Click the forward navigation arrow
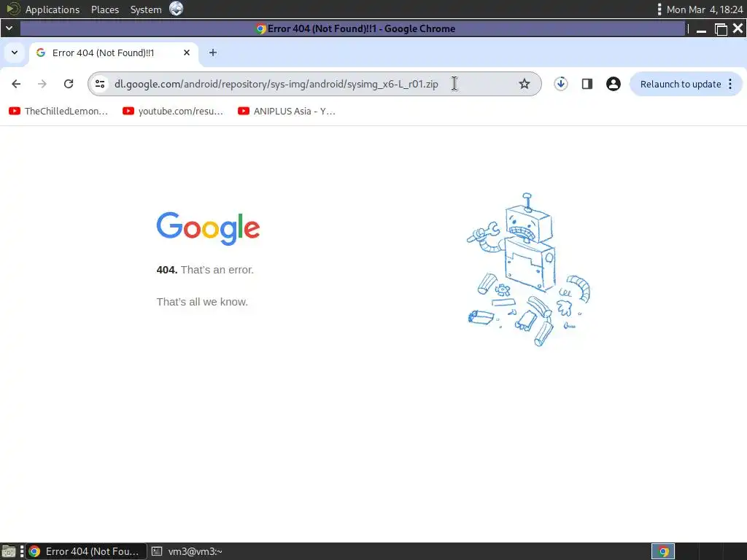747x560 pixels. pyautogui.click(x=42, y=84)
